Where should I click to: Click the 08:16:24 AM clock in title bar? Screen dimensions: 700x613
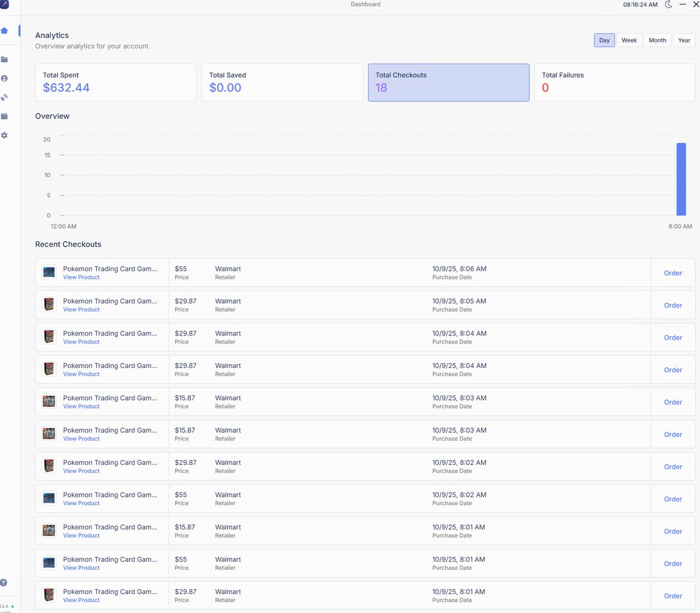[x=640, y=5]
